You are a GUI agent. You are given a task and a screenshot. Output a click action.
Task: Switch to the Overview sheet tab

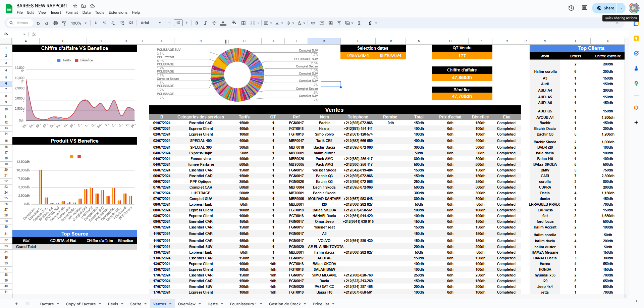pos(186,304)
